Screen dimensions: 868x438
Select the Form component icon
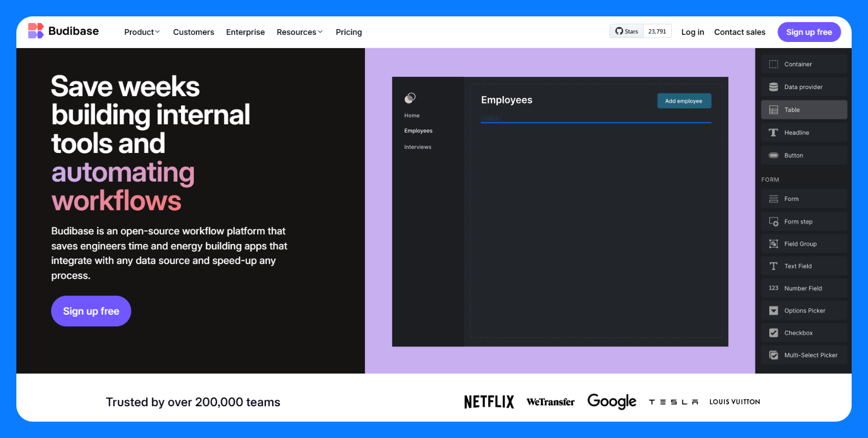[x=773, y=199]
